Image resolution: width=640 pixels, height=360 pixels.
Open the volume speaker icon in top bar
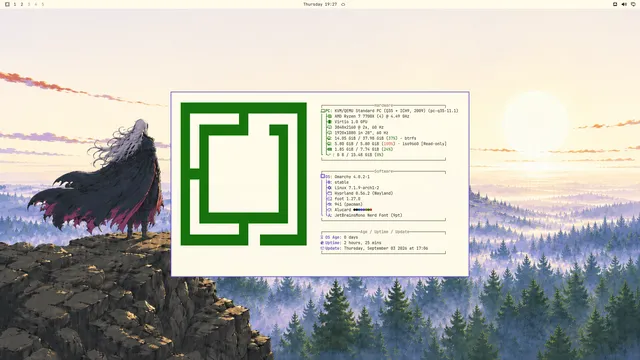click(x=624, y=4)
